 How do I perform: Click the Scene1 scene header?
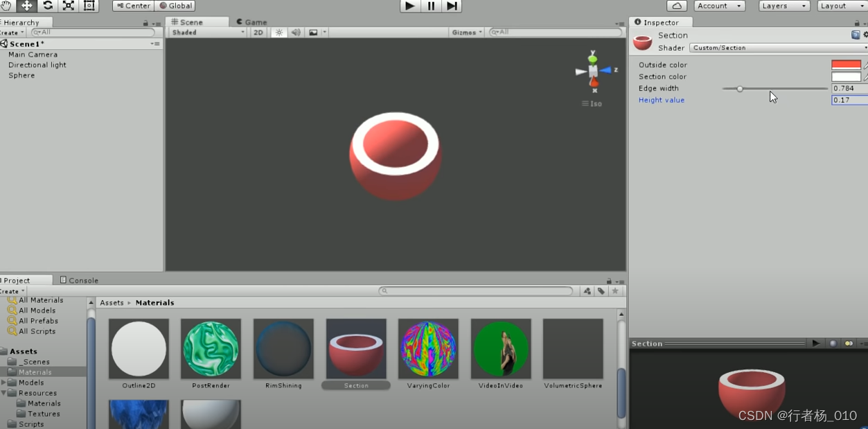26,44
